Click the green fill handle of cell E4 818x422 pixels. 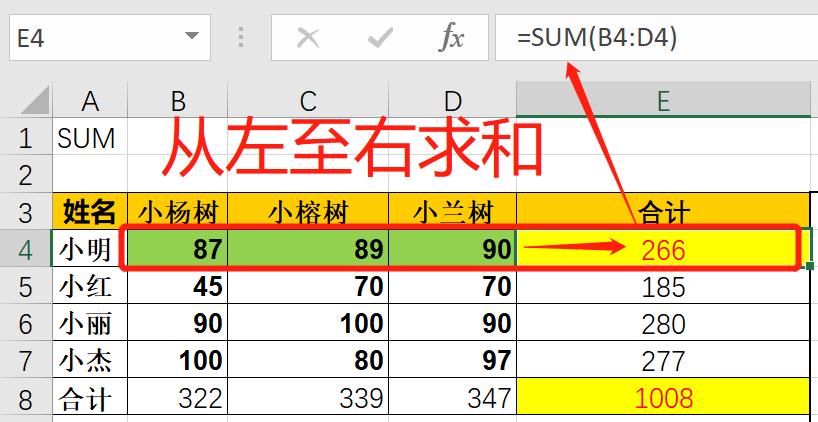point(810,266)
